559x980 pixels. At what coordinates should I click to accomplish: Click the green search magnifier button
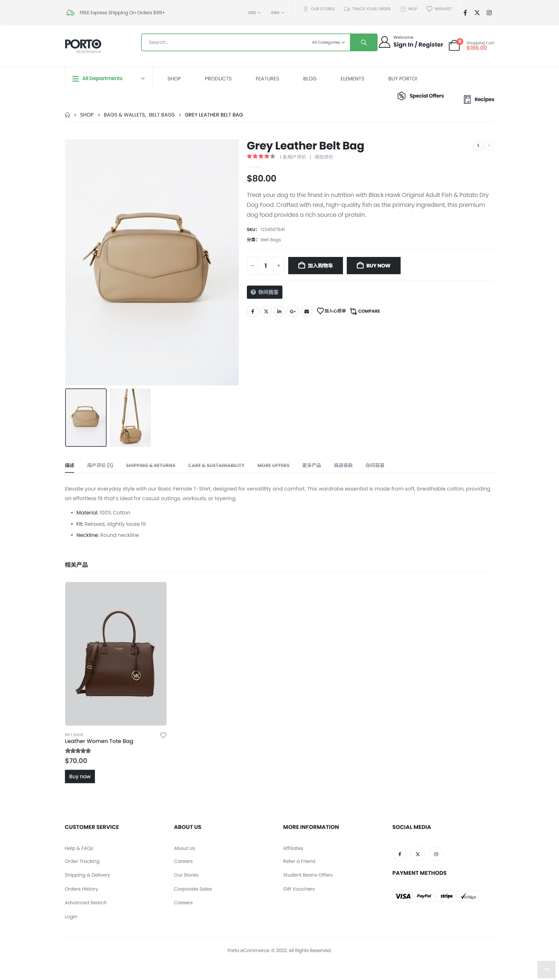(x=363, y=42)
